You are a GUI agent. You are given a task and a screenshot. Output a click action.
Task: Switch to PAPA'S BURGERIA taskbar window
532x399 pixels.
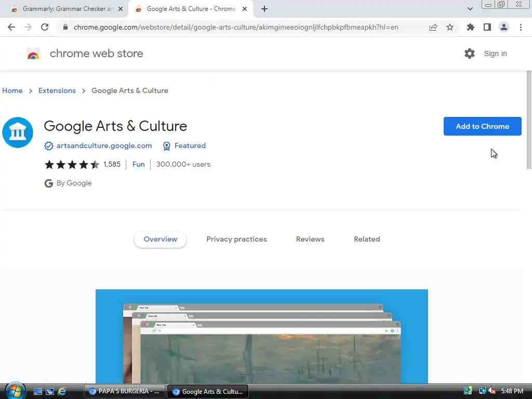tap(124, 391)
